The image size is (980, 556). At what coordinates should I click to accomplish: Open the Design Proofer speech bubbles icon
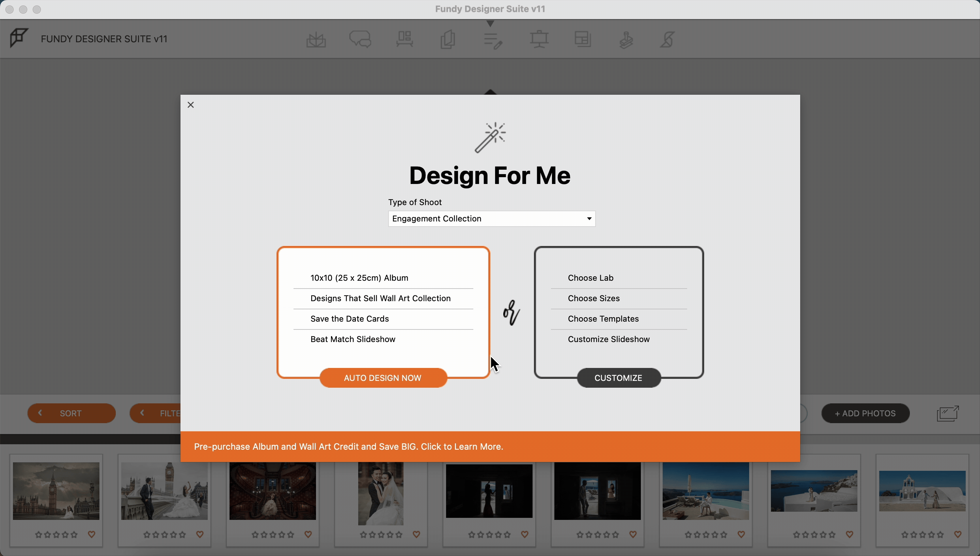click(x=360, y=39)
